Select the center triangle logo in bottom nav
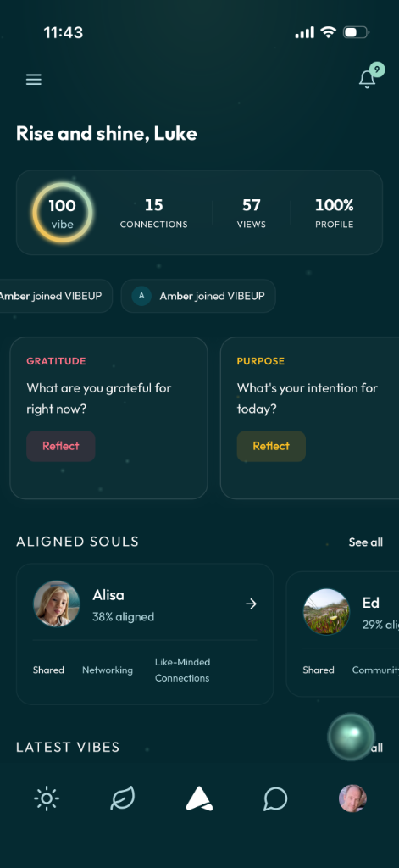399x868 pixels. pyautogui.click(x=199, y=798)
